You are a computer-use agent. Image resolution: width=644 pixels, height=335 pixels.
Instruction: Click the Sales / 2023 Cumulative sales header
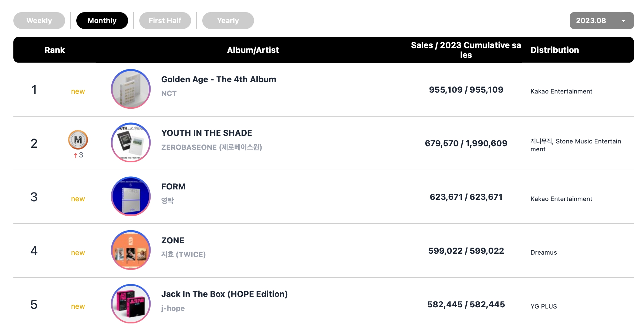click(466, 50)
